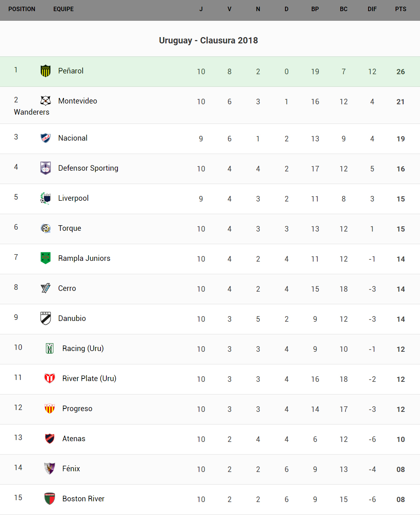This screenshot has height=518, width=420.
Task: Click the Racing (Uru) crest icon
Action: pyautogui.click(x=50, y=348)
